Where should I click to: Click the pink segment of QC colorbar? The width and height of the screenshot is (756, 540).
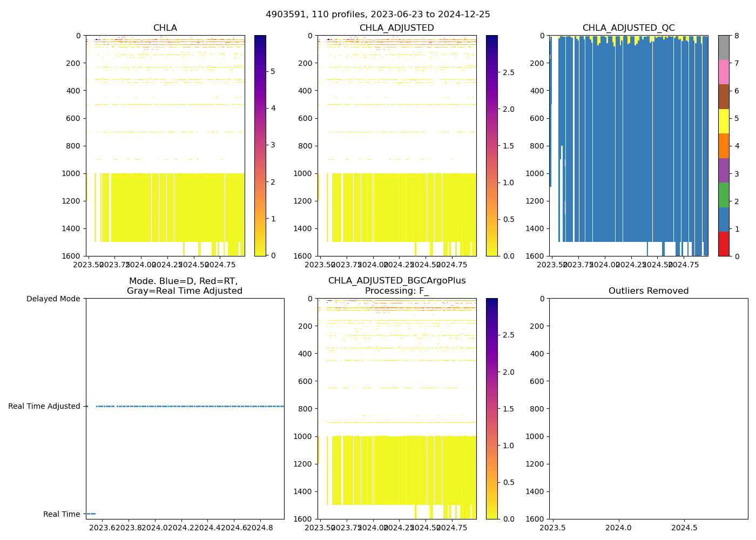tap(724, 72)
